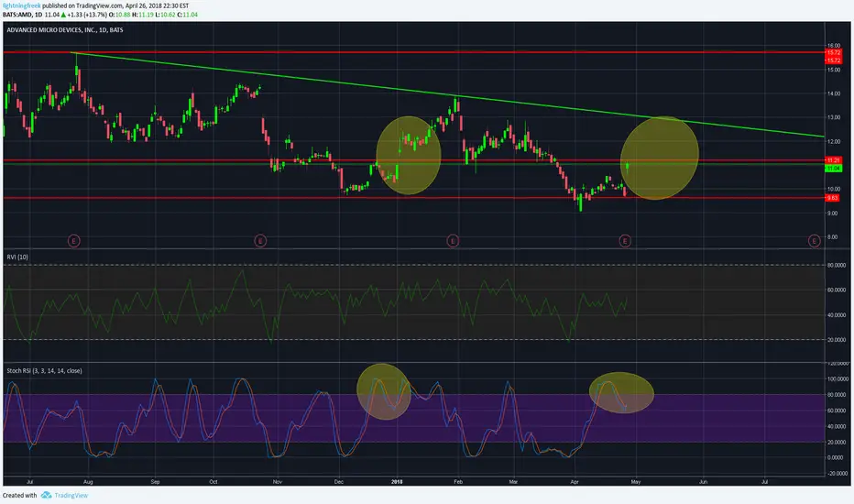Click the red 9.63 support price label

832,198
